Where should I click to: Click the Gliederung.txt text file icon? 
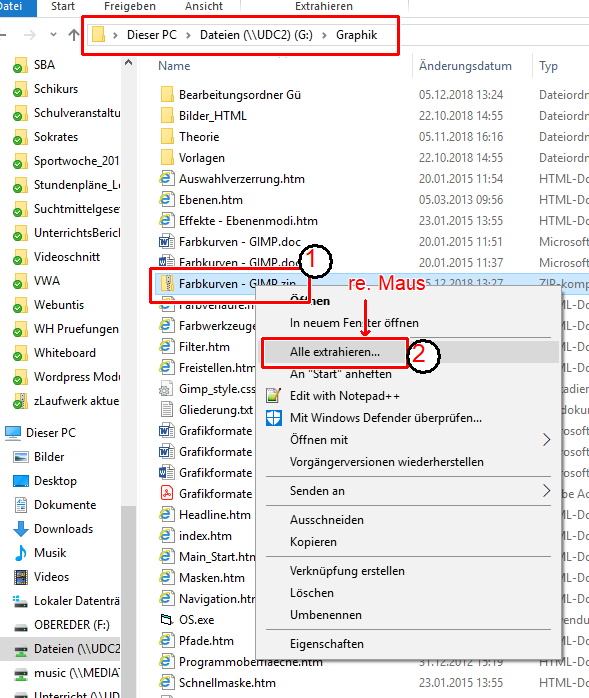click(x=167, y=409)
